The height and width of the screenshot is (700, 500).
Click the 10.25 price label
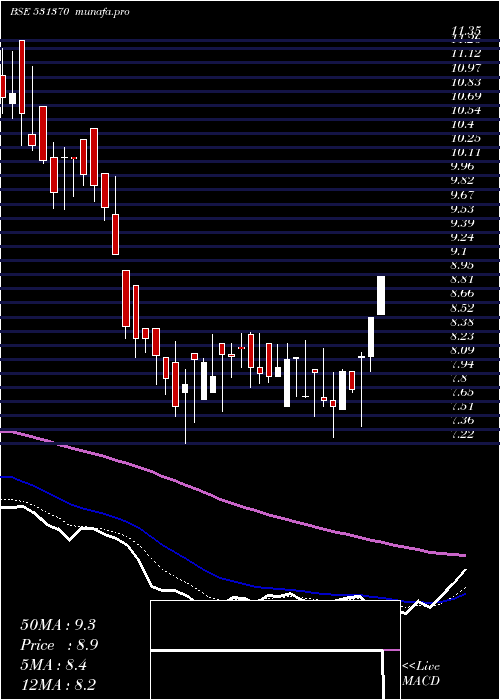[x=466, y=138]
